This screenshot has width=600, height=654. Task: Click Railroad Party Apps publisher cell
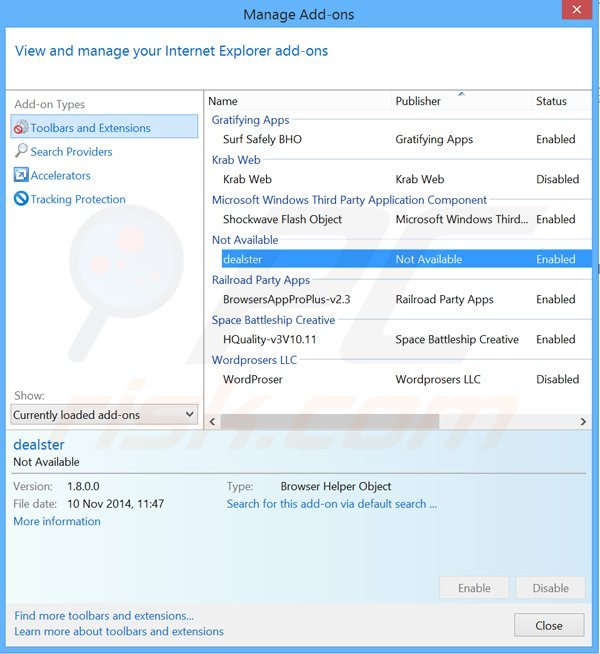point(444,299)
